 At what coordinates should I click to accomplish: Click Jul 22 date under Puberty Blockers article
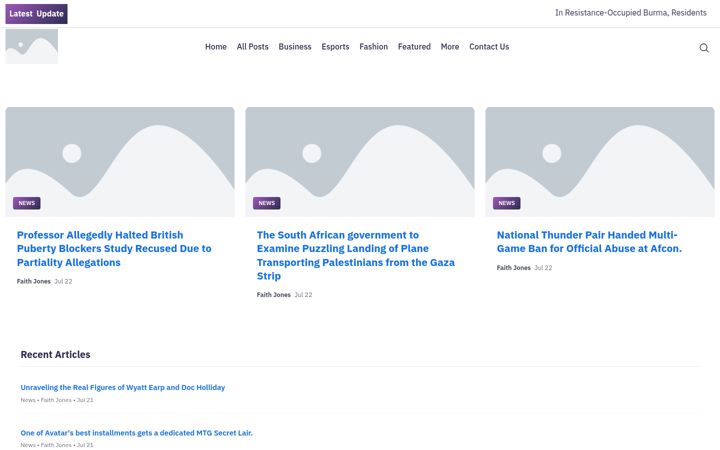(x=63, y=281)
